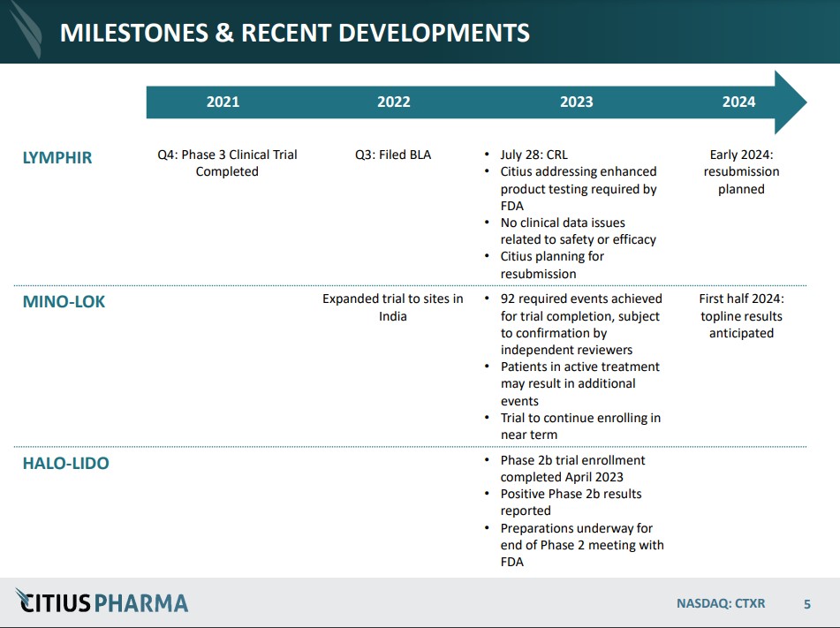840x628 pixels.
Task: Click the 'NASDAQ: CTXR' ticker text
Action: click(721, 603)
